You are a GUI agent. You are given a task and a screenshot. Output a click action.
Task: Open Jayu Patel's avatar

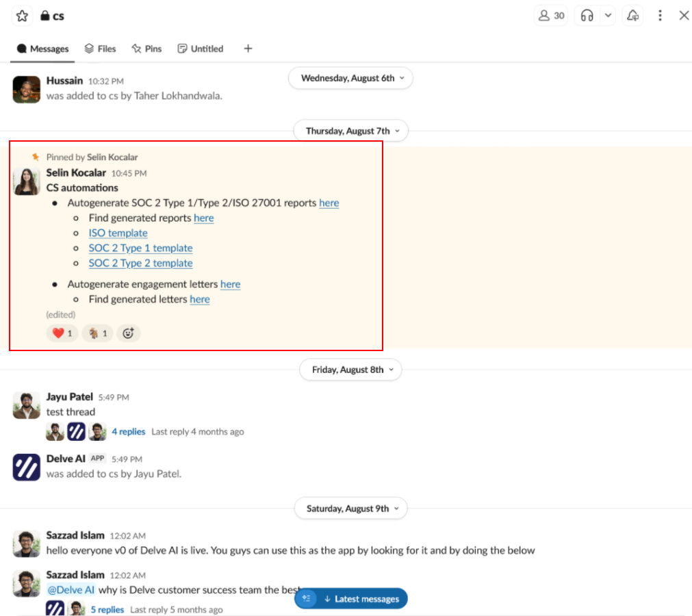(27, 405)
